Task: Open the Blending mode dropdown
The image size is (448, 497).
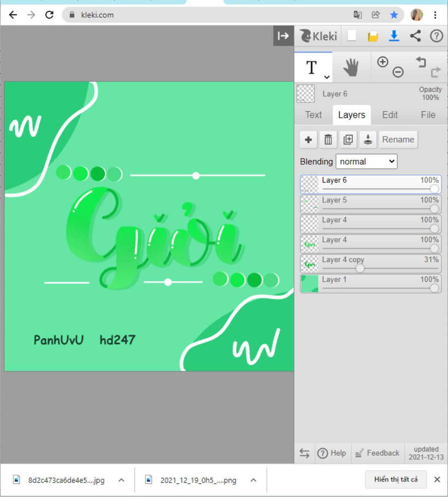Action: [366, 162]
